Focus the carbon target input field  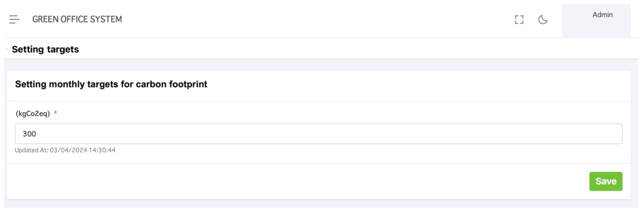pyautogui.click(x=318, y=134)
